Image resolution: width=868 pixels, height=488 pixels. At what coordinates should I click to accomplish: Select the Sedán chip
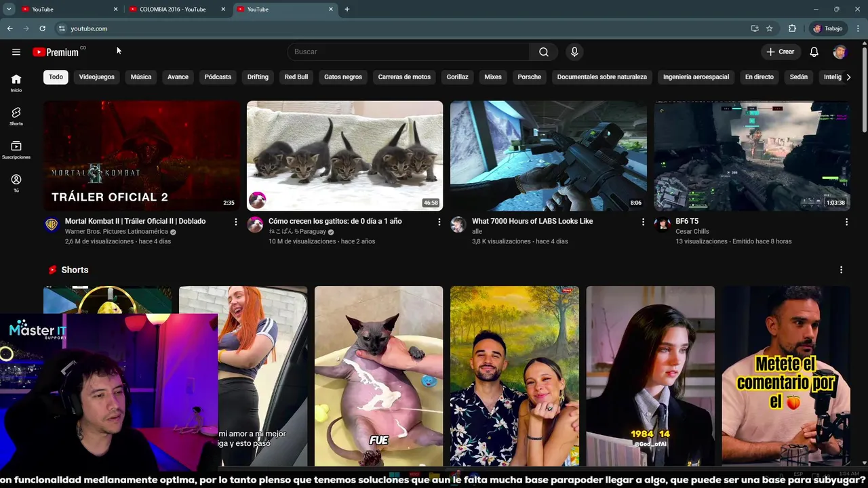tap(799, 77)
